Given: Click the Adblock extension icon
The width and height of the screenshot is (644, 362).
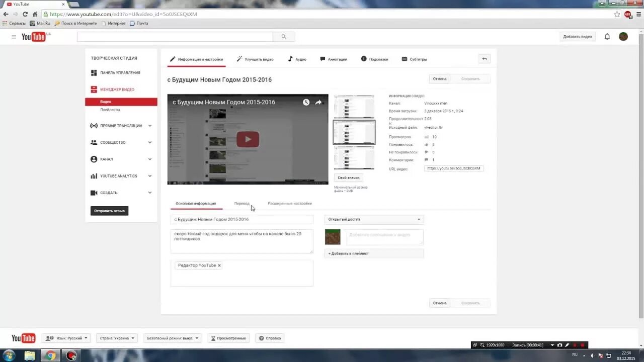Looking at the screenshot, I should 628,14.
